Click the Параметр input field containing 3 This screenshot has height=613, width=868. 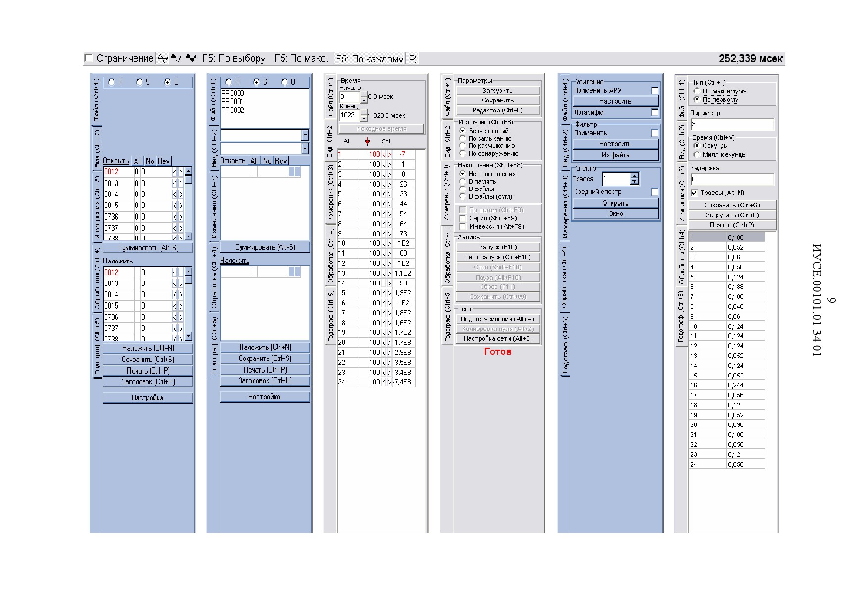[732, 124]
